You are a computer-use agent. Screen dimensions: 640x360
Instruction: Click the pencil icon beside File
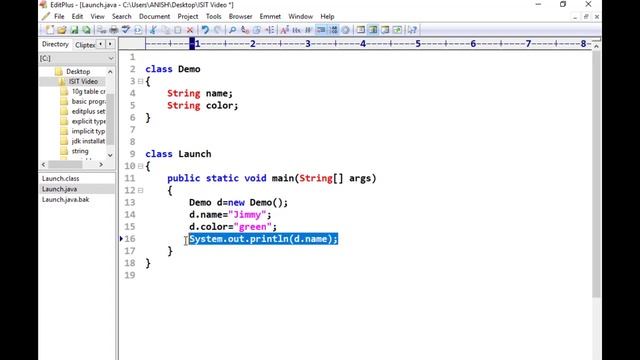coord(46,16)
